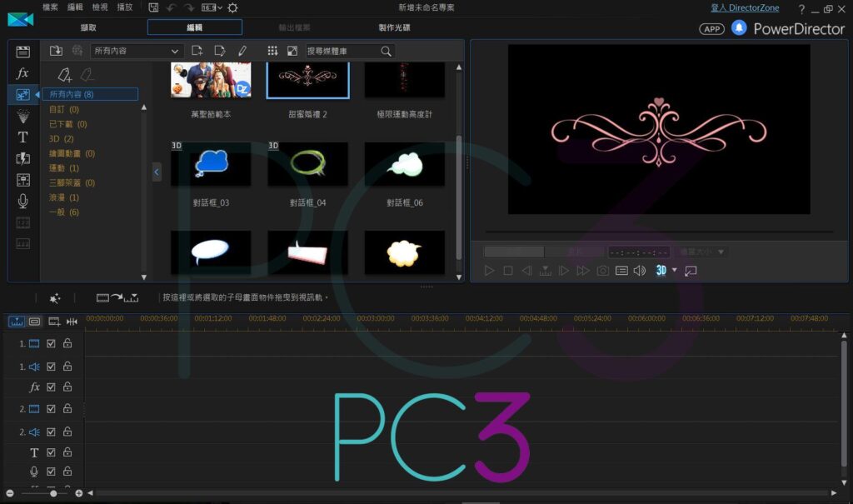This screenshot has height=504, width=853.
Task: Open the Title Room (T icon)
Action: (x=22, y=137)
